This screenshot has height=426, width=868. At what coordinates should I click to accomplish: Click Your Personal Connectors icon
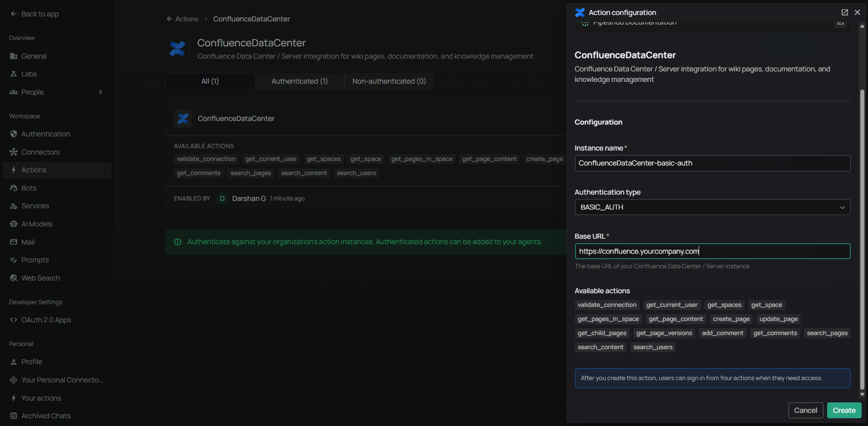coord(14,380)
